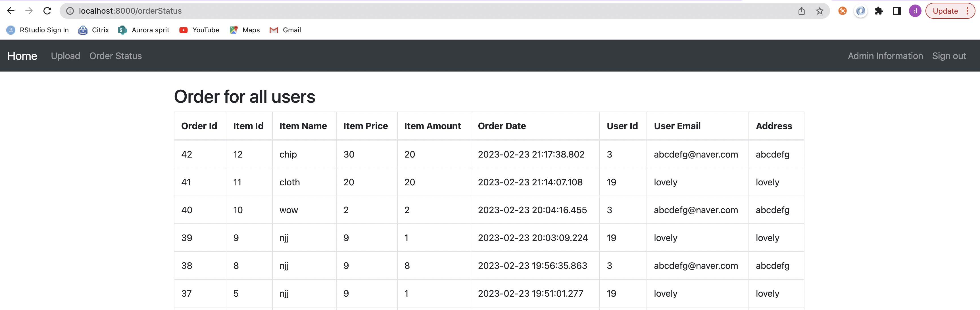The height and width of the screenshot is (310, 980).
Task: Go to Home in the navbar
Action: (x=22, y=56)
